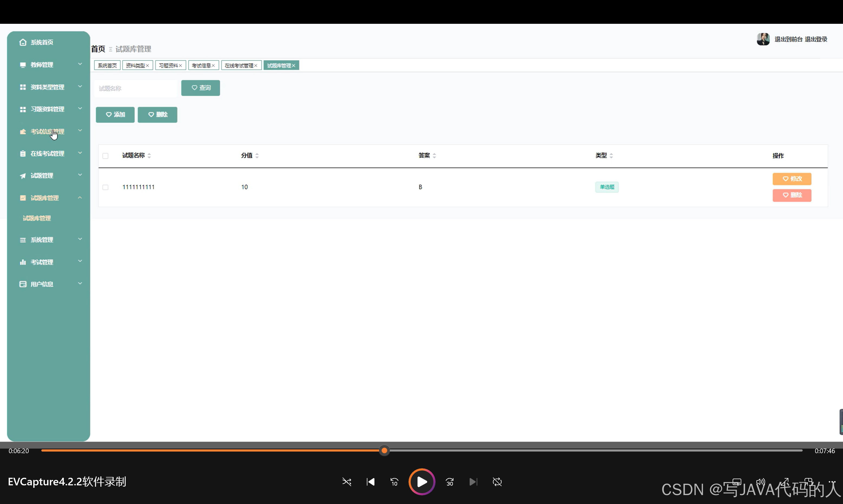This screenshot has height=504, width=843.
Task: Close the 试题库管理 tab
Action: [293, 65]
